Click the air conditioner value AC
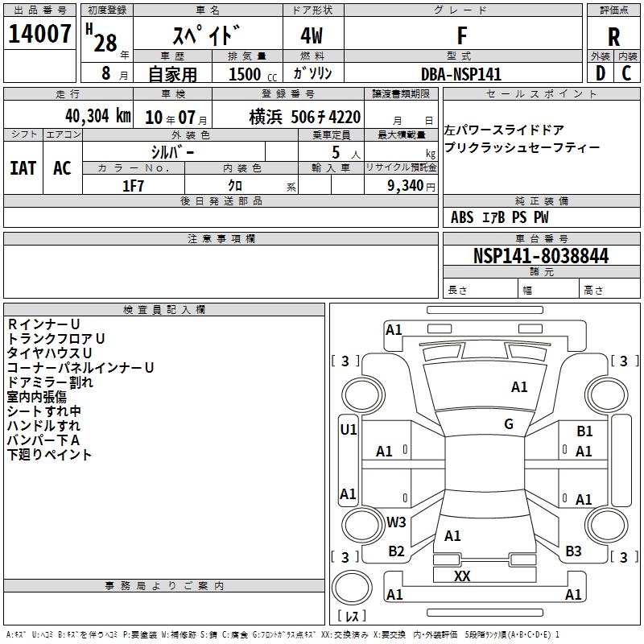This screenshot has width=644, height=644. pyautogui.click(x=63, y=168)
